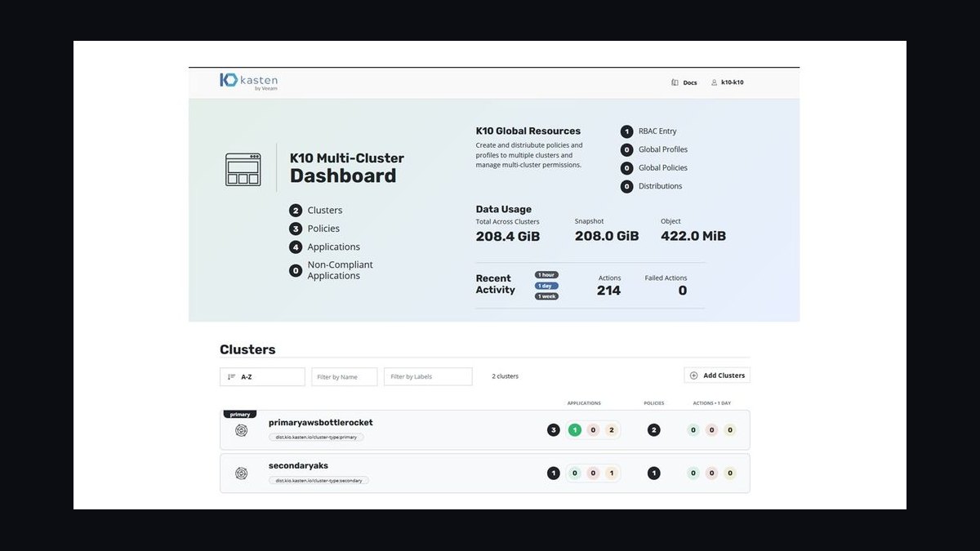Open RBAC Entry global resource
Image resolution: width=980 pixels, height=551 pixels.
[x=657, y=131]
